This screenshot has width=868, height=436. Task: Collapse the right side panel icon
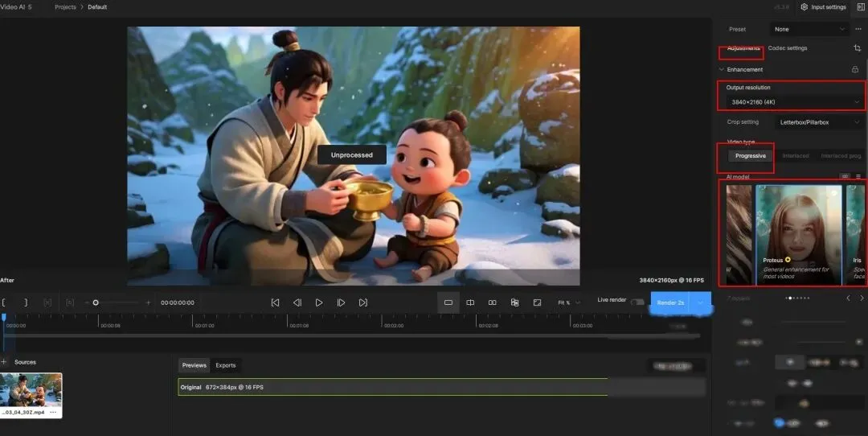(861, 6)
